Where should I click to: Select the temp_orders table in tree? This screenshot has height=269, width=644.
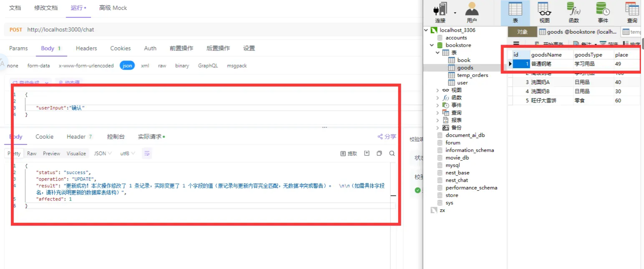coord(472,75)
